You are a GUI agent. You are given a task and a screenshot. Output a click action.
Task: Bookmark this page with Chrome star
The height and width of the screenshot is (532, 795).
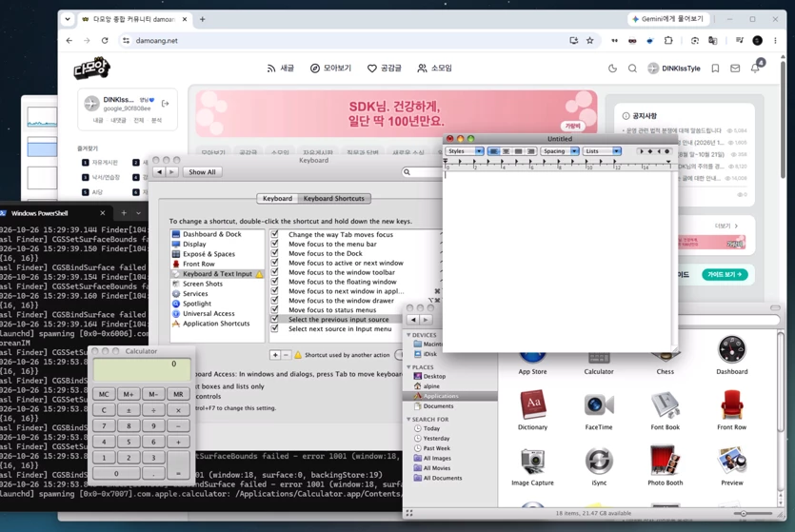[x=589, y=41]
